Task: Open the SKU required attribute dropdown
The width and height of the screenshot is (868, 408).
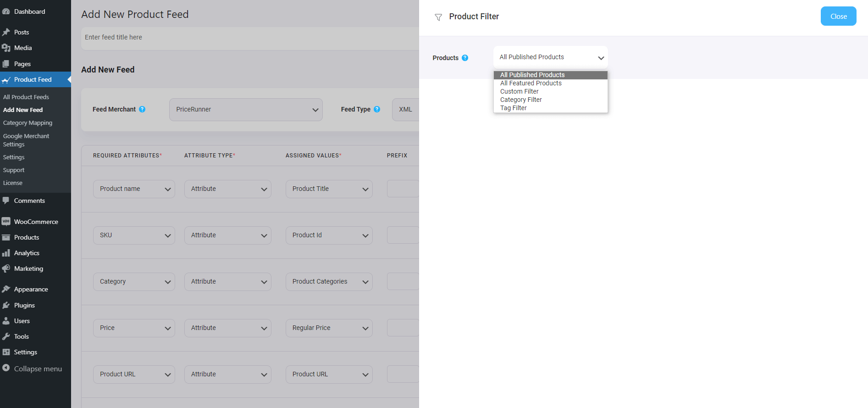Action: tap(134, 235)
